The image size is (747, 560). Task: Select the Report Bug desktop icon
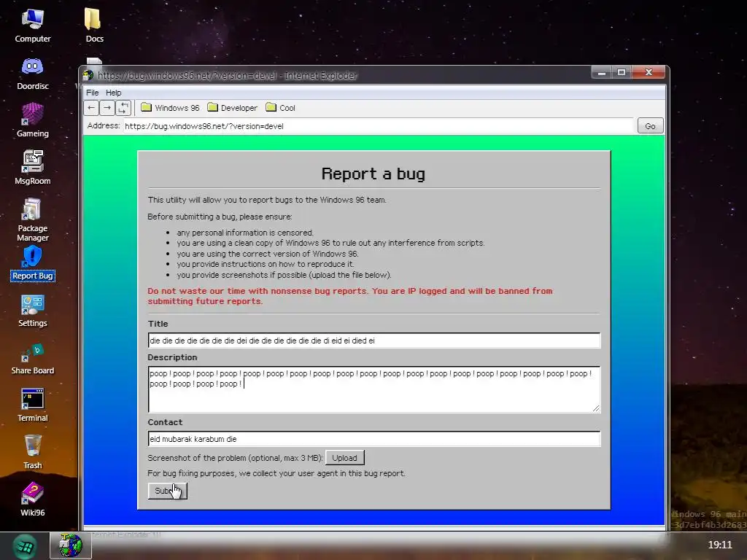tap(32, 263)
